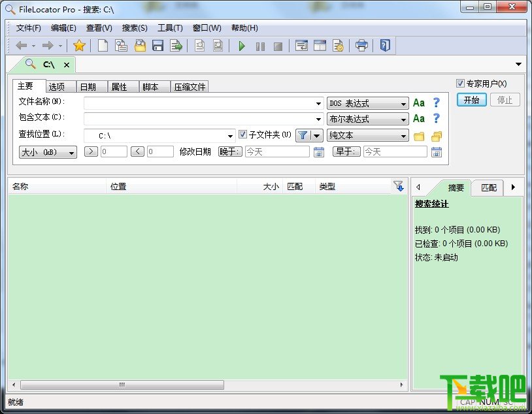Toggle greater-than size filter button
Image resolution: width=532 pixels, height=414 pixels.
point(91,151)
